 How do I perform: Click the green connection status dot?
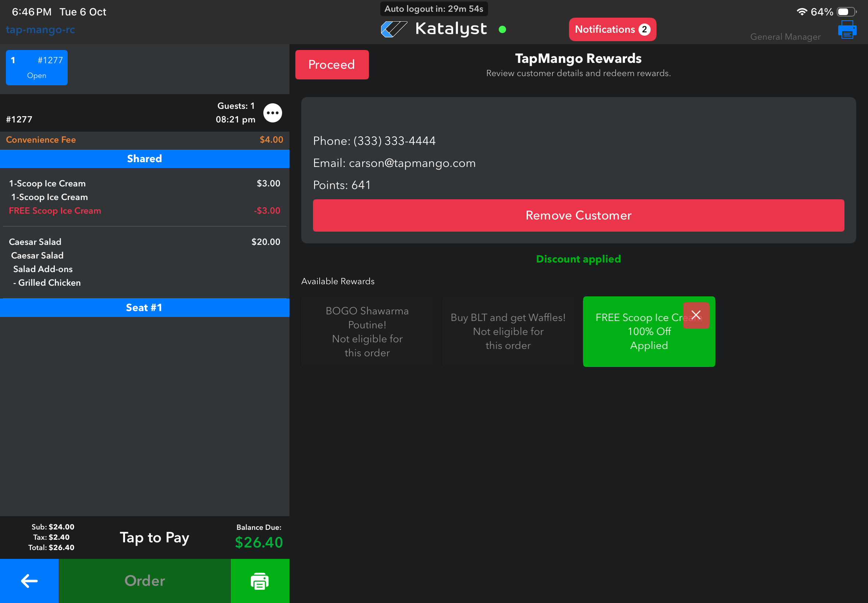pos(502,29)
